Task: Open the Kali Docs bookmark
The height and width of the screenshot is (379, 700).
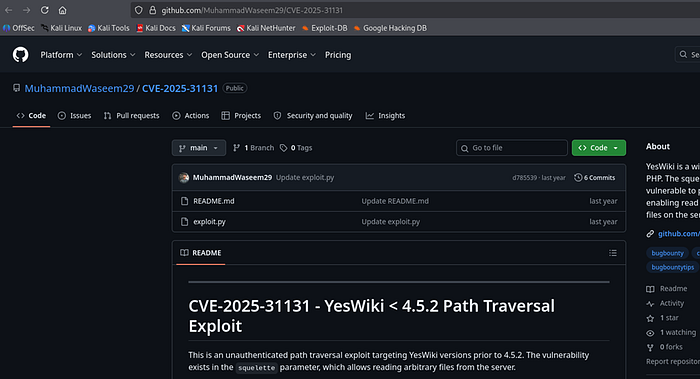Action: [x=156, y=28]
